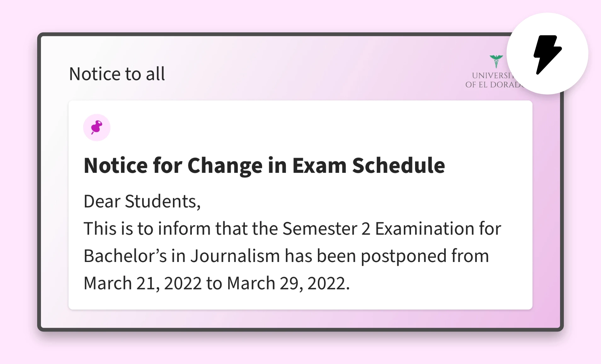Screen dimensions: 601x364
Task: Click the original date March 21, 2022
Action: pyautogui.click(x=142, y=283)
